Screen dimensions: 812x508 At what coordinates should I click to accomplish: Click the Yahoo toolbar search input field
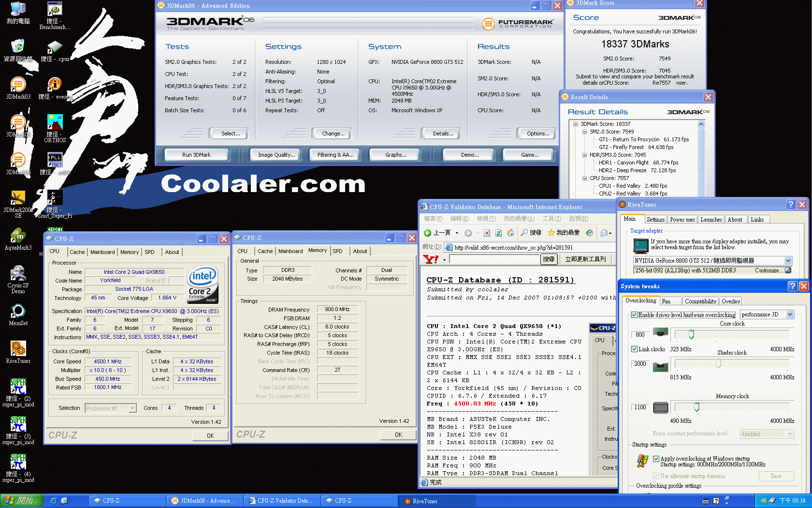click(x=494, y=259)
